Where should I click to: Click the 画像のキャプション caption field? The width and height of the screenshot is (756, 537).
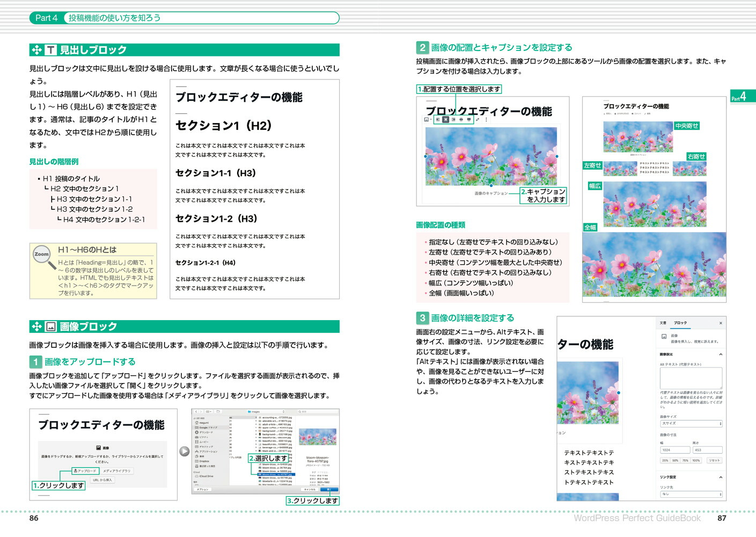click(x=491, y=193)
